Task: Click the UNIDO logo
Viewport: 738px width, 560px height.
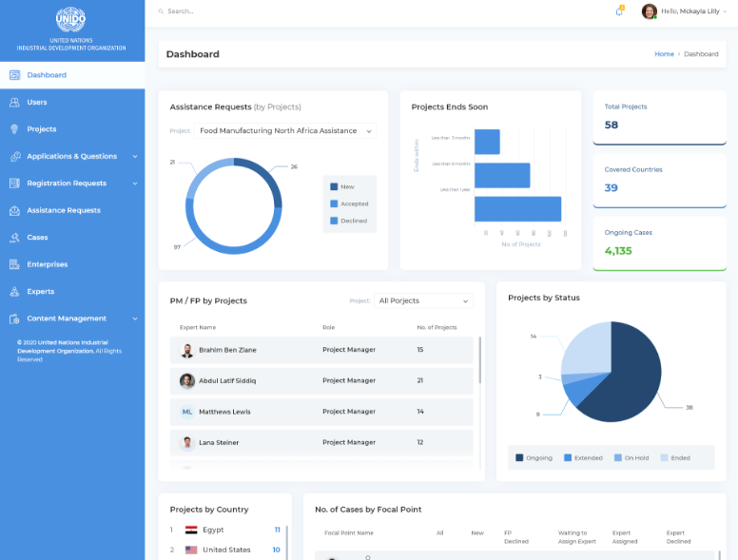Action: 71,19
